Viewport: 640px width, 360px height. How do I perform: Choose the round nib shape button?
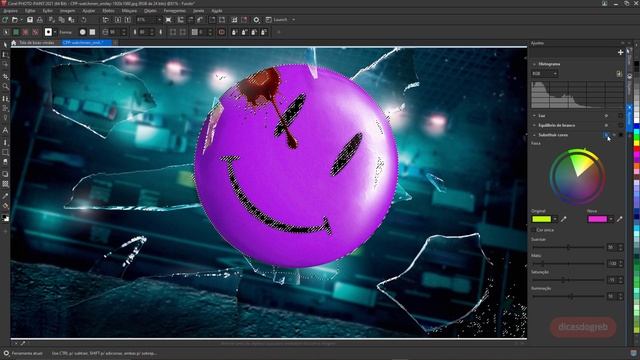83,32
